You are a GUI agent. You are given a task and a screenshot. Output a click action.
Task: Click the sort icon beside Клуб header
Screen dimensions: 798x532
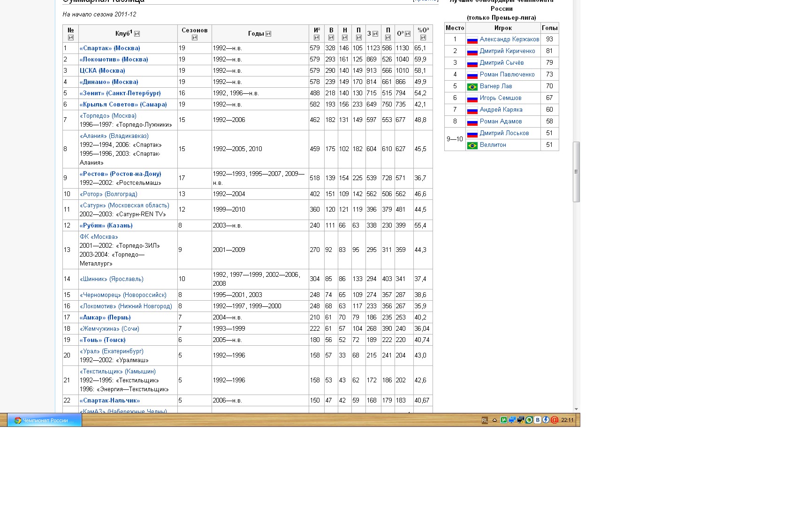click(x=137, y=34)
